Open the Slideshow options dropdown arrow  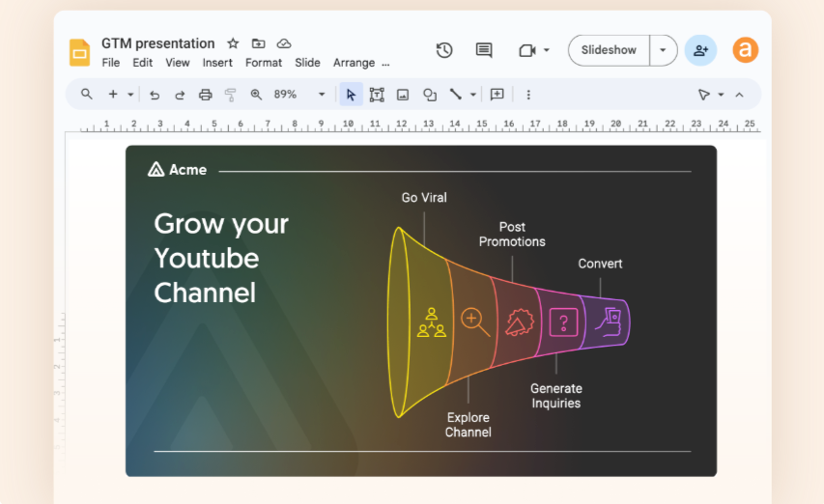tap(663, 50)
